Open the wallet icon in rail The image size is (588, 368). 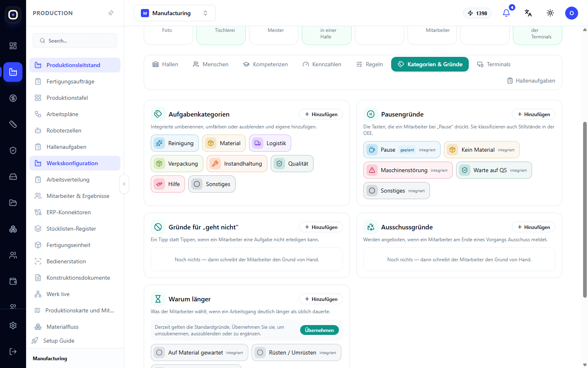pyautogui.click(x=13, y=281)
